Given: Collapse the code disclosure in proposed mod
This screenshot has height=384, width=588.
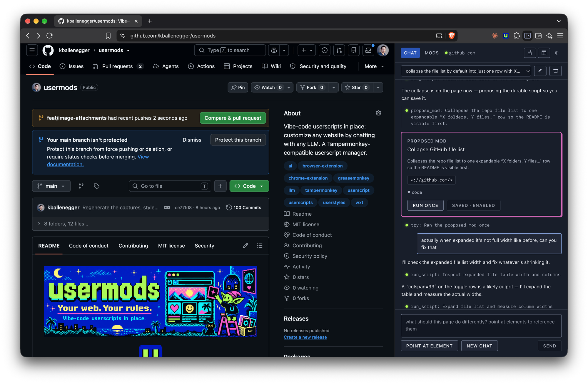Looking at the screenshot, I should coord(415,192).
